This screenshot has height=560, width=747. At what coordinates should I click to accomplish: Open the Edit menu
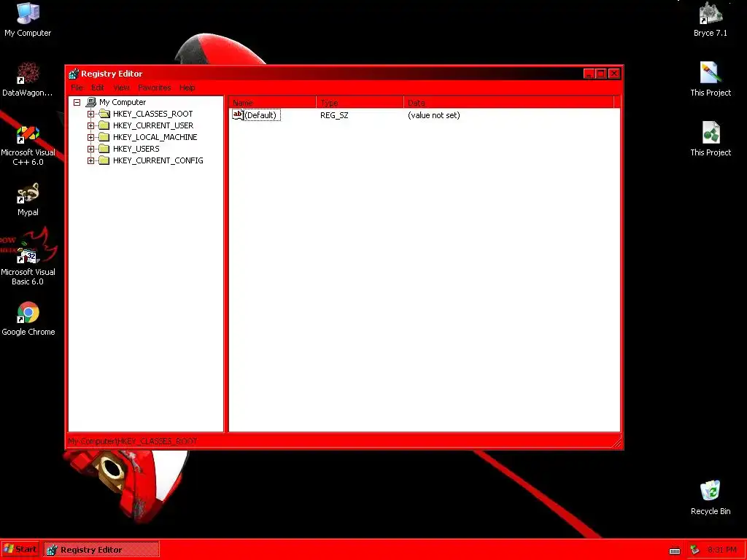98,87
